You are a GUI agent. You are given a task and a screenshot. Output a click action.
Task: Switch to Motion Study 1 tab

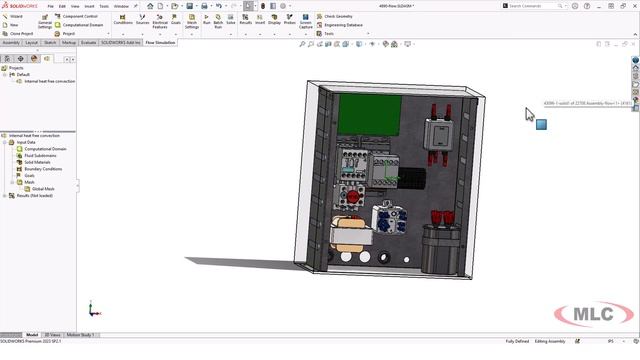[x=80, y=335]
